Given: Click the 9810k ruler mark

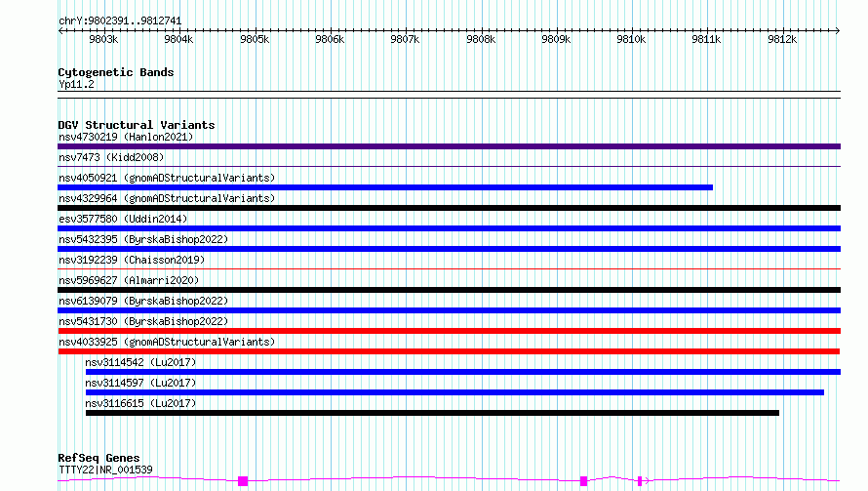Looking at the screenshot, I should (x=632, y=39).
